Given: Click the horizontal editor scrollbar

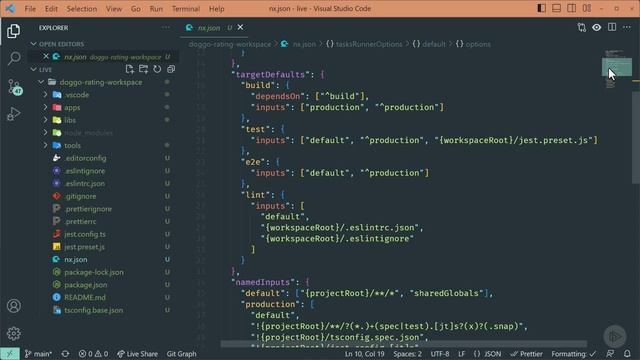Looking at the screenshot, I should click(403, 344).
